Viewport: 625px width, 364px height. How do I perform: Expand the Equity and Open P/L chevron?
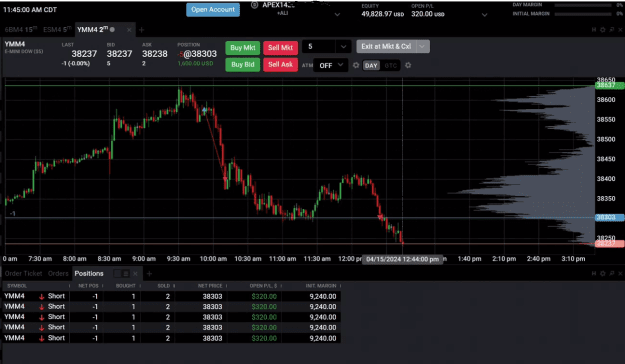pos(484,15)
